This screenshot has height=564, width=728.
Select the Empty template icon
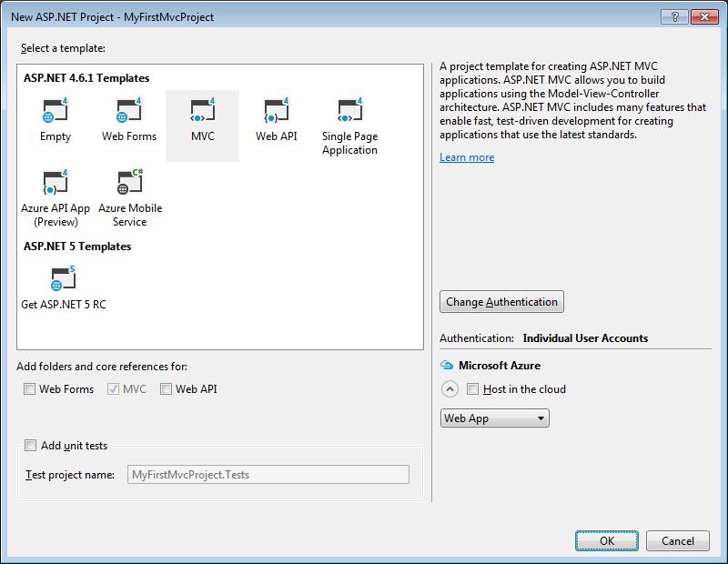pyautogui.click(x=56, y=110)
